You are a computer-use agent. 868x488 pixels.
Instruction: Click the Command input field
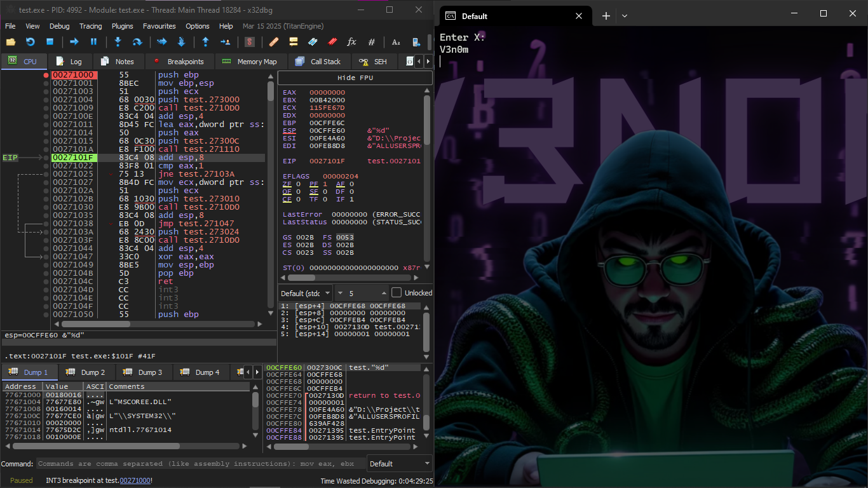pos(201,464)
